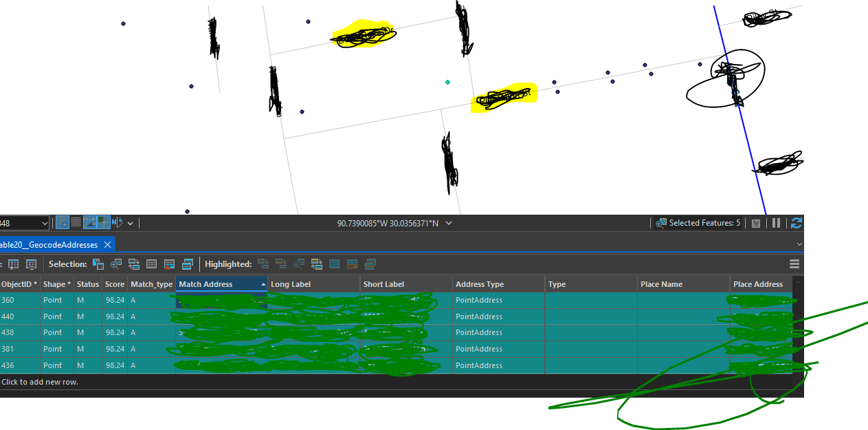868x430 pixels.
Task: Click Clear selection icon
Action: pos(152,264)
